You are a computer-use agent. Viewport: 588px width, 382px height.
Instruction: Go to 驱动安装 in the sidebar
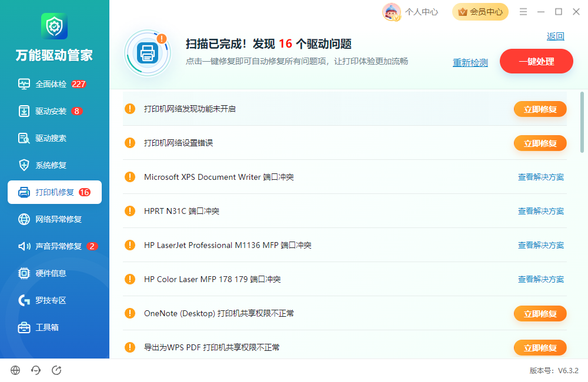click(x=55, y=111)
